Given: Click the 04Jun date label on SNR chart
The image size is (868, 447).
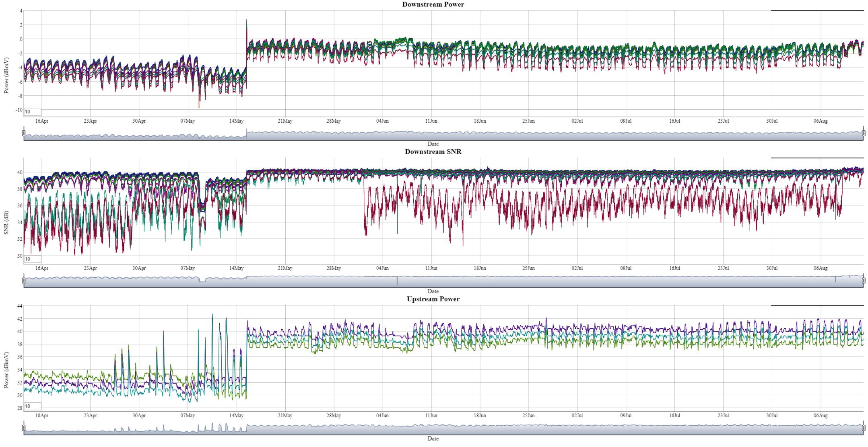Looking at the screenshot, I should [x=382, y=268].
